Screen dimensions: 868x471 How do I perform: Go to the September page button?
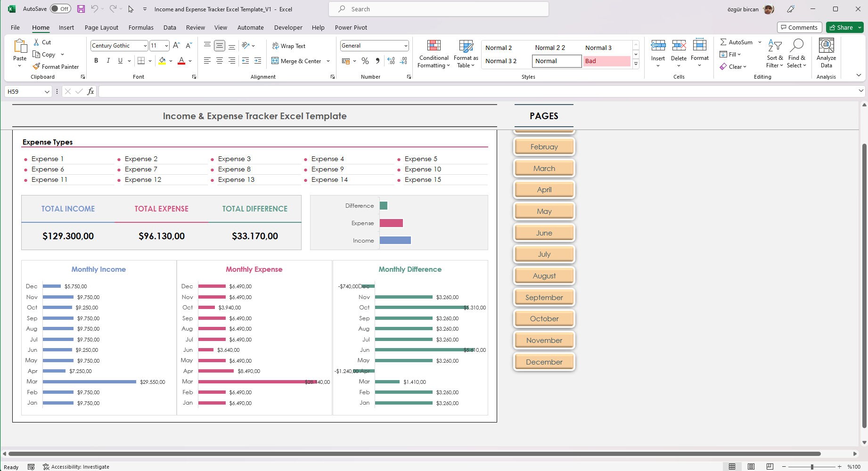pos(544,297)
